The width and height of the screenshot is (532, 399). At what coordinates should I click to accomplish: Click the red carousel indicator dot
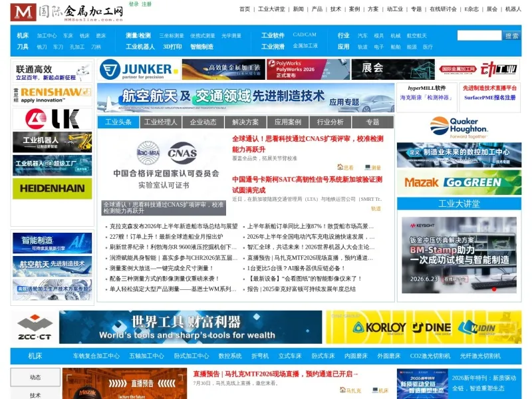pyautogui.click(x=494, y=289)
